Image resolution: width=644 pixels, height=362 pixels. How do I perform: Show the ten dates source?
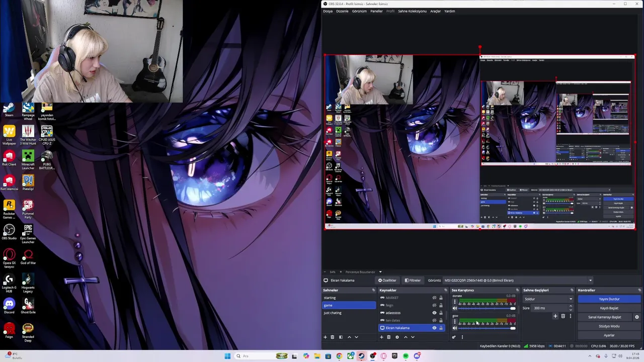pyautogui.click(x=434, y=320)
